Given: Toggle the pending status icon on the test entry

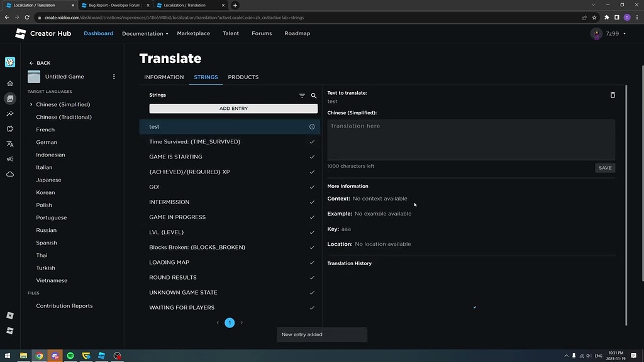Looking at the screenshot, I should pos(312,126).
